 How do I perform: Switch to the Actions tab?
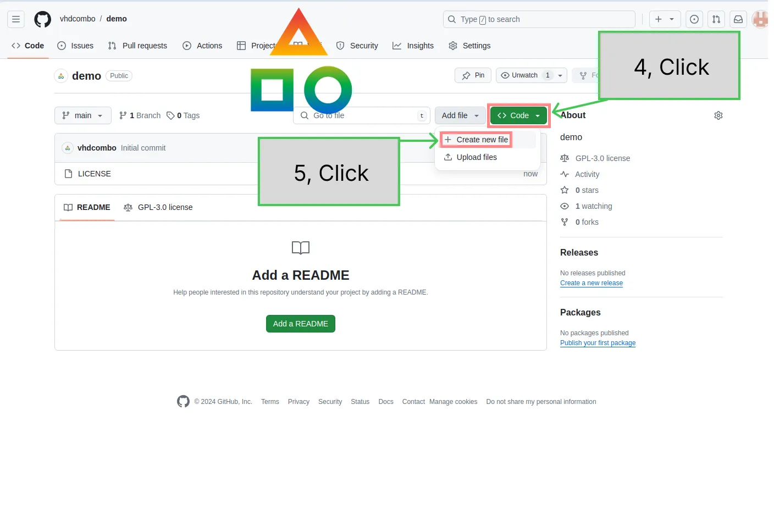point(202,46)
